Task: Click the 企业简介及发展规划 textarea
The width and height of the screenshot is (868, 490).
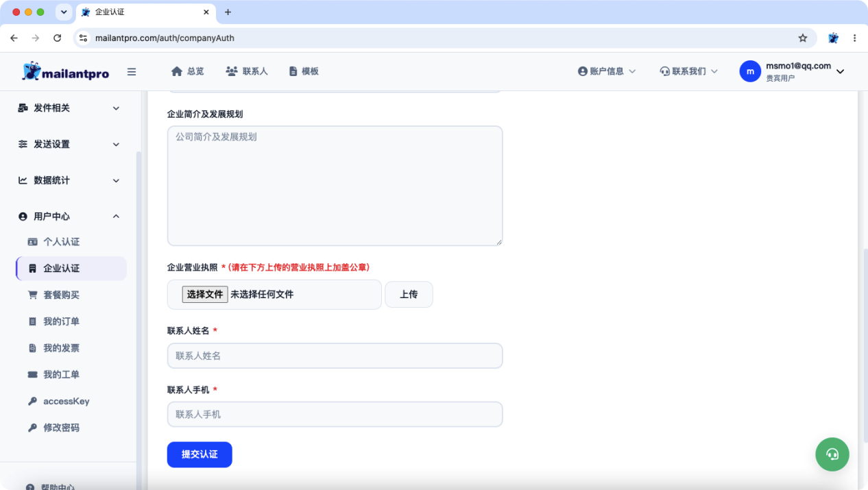Action: click(x=335, y=186)
